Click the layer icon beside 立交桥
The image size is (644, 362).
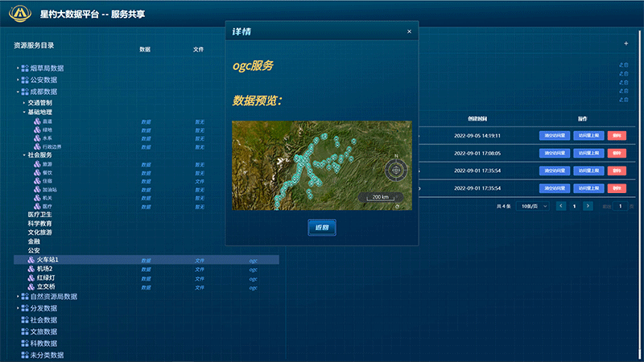(29, 286)
